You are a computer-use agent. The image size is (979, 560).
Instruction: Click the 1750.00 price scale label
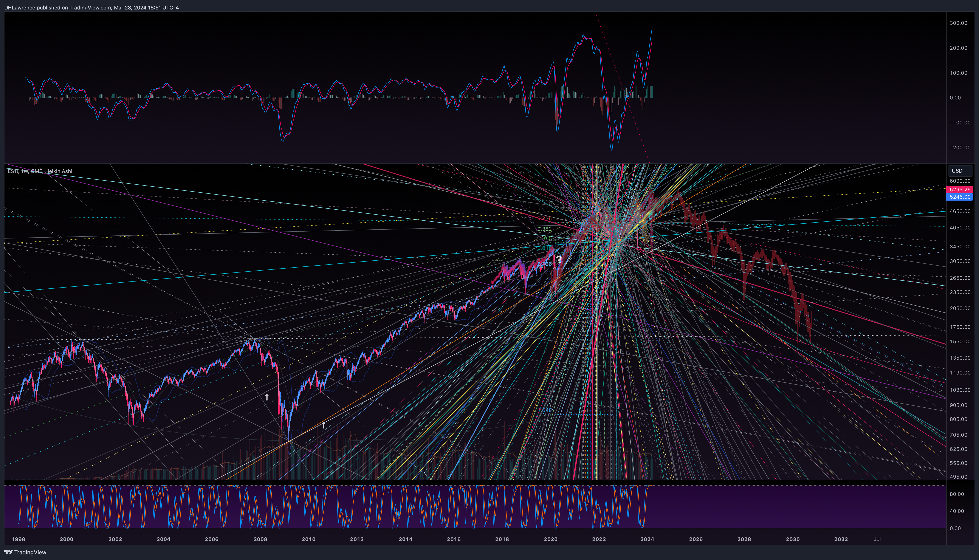point(960,327)
